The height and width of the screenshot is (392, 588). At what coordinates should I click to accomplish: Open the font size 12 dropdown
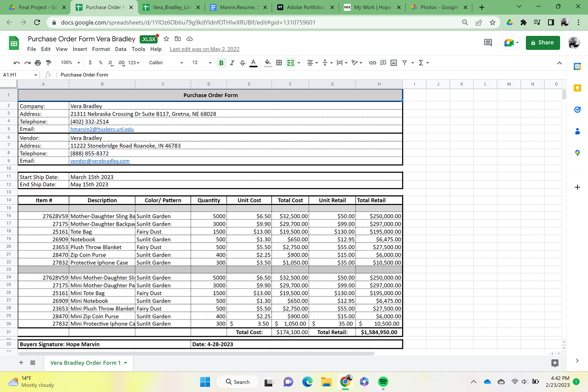(x=202, y=62)
